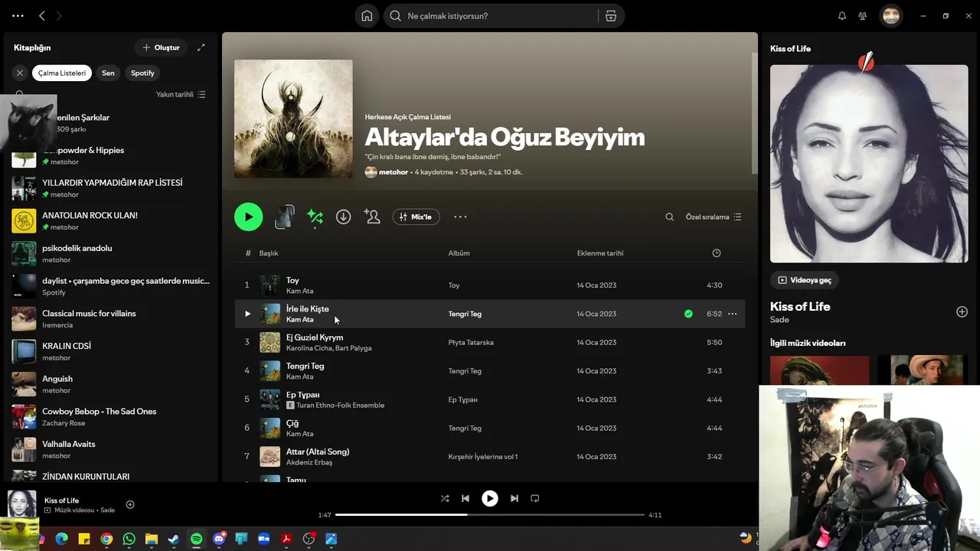The image size is (980, 551).
Task: Search within the playlist
Action: click(x=669, y=217)
